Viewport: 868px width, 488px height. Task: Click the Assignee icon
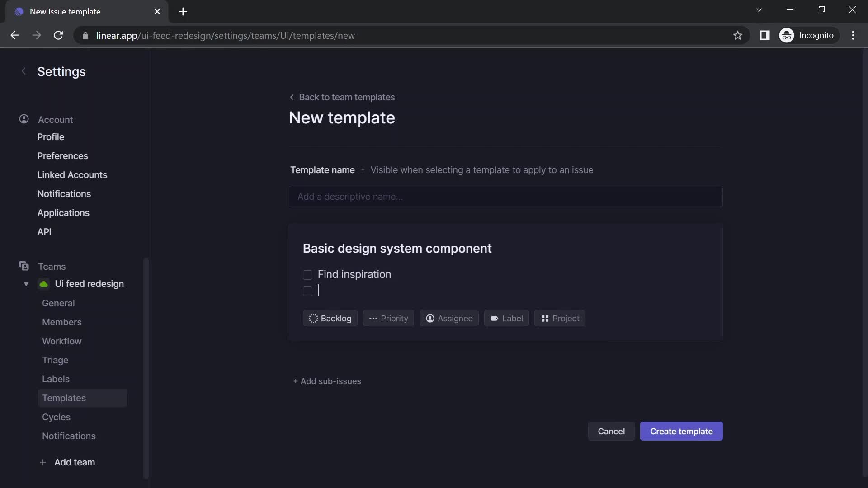[x=429, y=318]
